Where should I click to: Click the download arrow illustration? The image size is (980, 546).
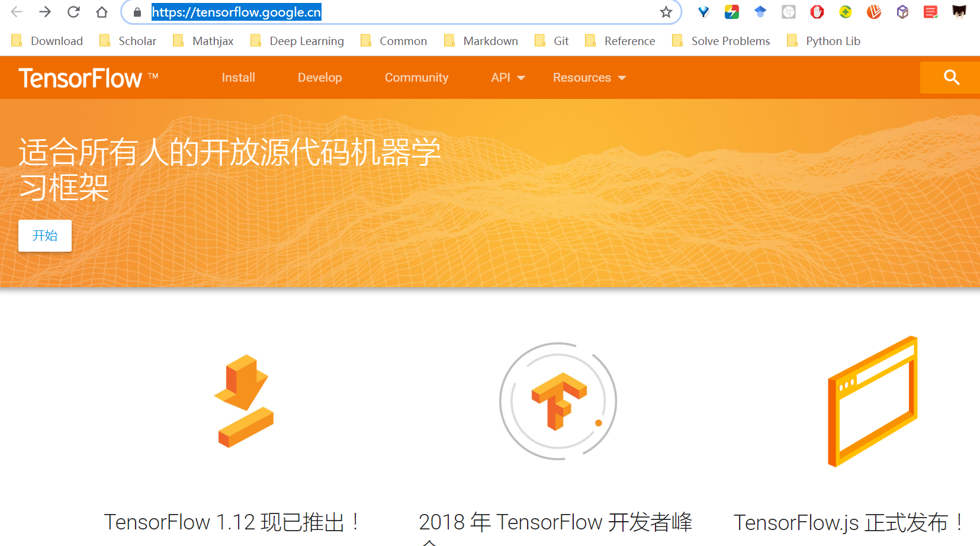point(245,402)
